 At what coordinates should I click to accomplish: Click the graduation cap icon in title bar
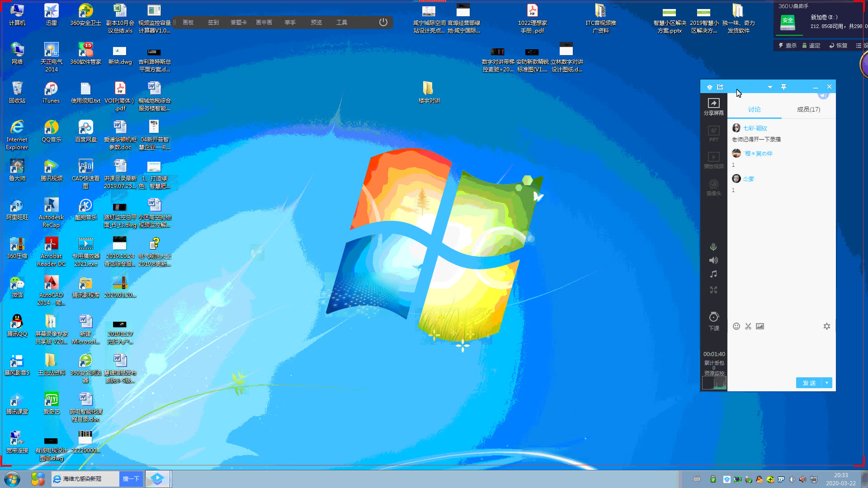point(710,87)
